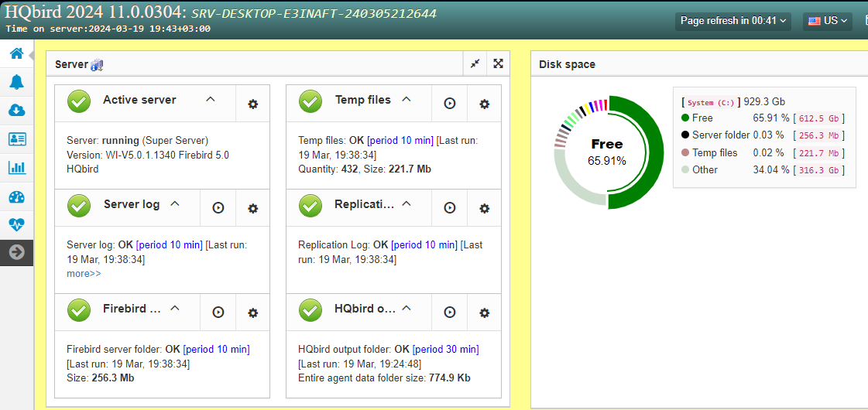
Task: Open the heartbeat health sidebar icon
Action: (x=16, y=224)
